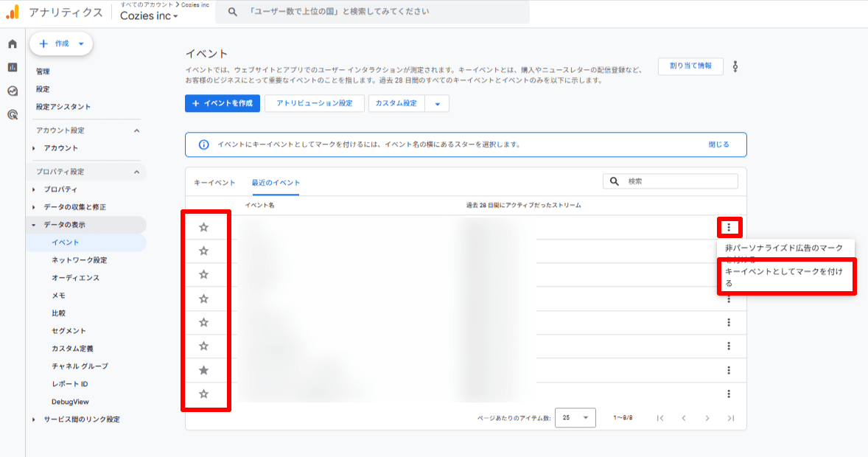Open the Home icon in the left navigation rail

click(13, 44)
